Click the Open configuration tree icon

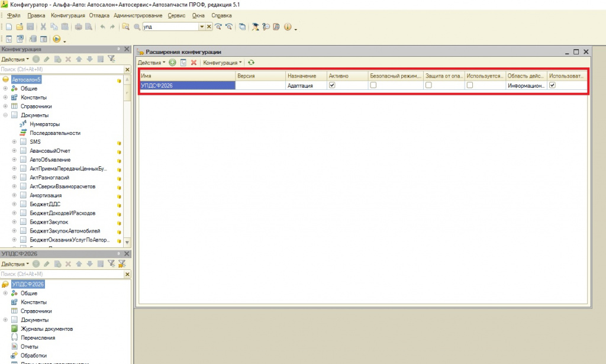9,39
